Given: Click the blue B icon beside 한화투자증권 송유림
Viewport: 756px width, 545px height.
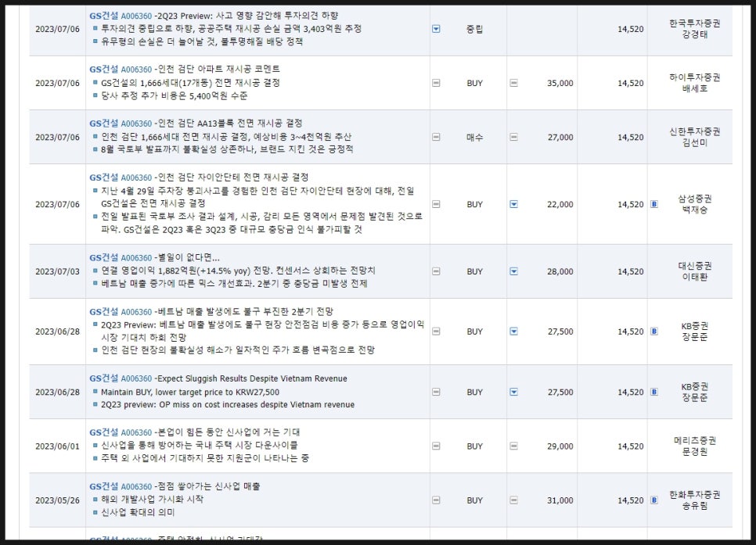Looking at the screenshot, I should [x=654, y=500].
